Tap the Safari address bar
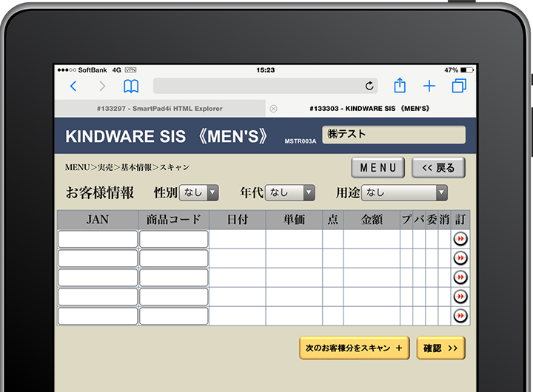533x392 pixels. (266, 86)
